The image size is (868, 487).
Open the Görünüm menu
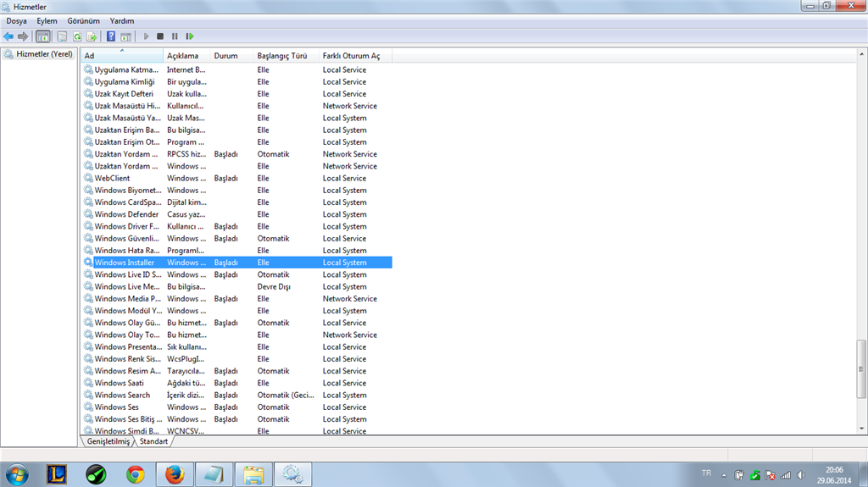[x=84, y=21]
